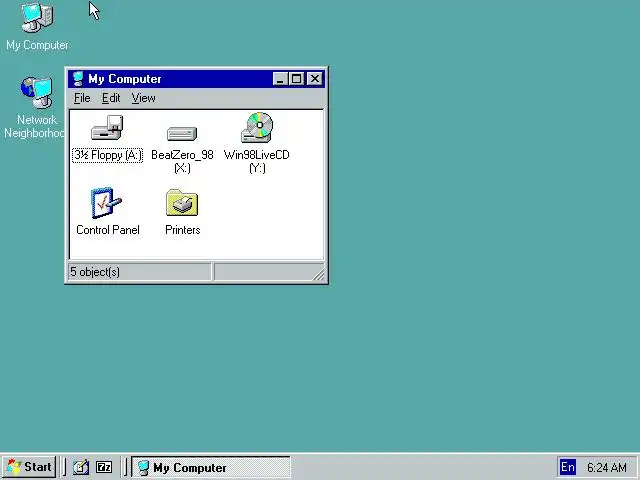Click the My Computer taskbar button
The image size is (640, 480).
211,467
